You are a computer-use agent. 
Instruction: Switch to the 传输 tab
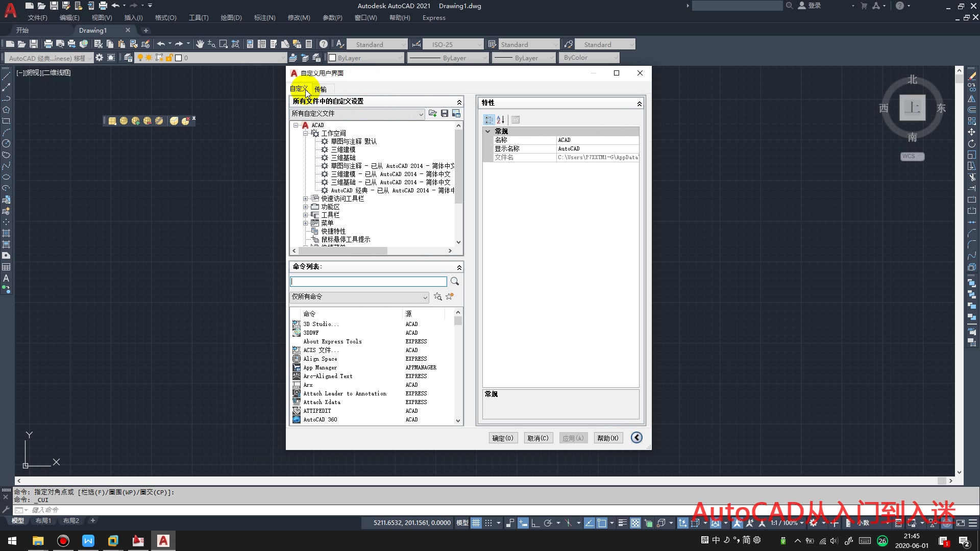coord(321,89)
